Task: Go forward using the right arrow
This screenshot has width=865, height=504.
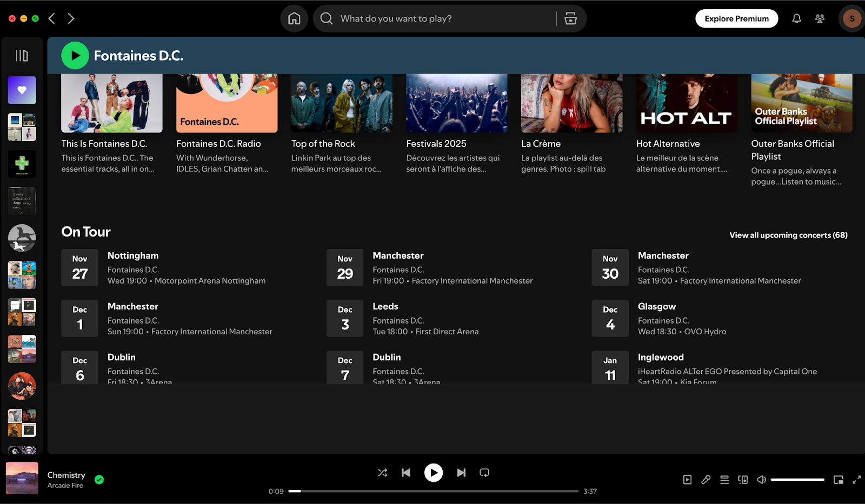Action: click(71, 18)
